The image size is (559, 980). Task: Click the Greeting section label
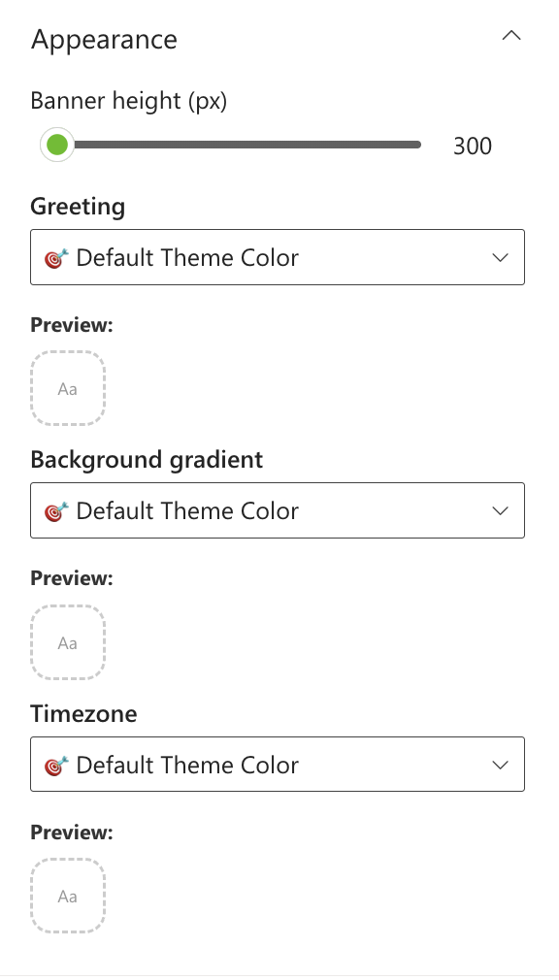(x=78, y=206)
